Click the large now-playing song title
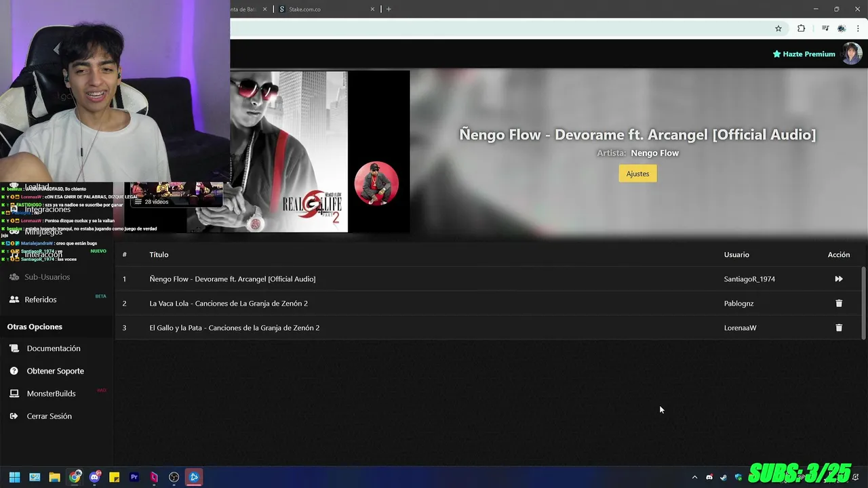The height and width of the screenshot is (488, 868). 637,134
